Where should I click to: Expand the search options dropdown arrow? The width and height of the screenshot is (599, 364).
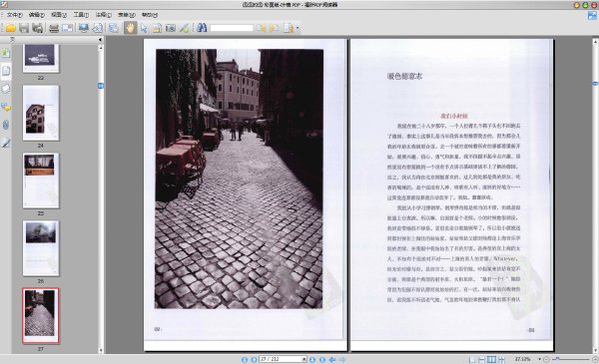coord(298,28)
